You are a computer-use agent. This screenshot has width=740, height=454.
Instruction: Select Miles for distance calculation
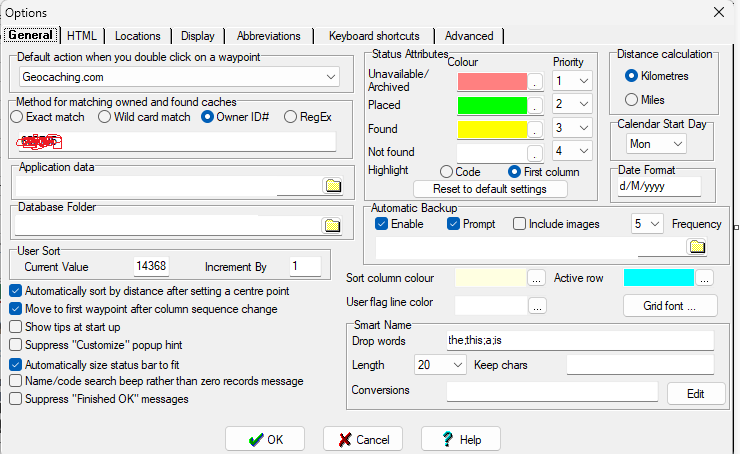(x=632, y=99)
